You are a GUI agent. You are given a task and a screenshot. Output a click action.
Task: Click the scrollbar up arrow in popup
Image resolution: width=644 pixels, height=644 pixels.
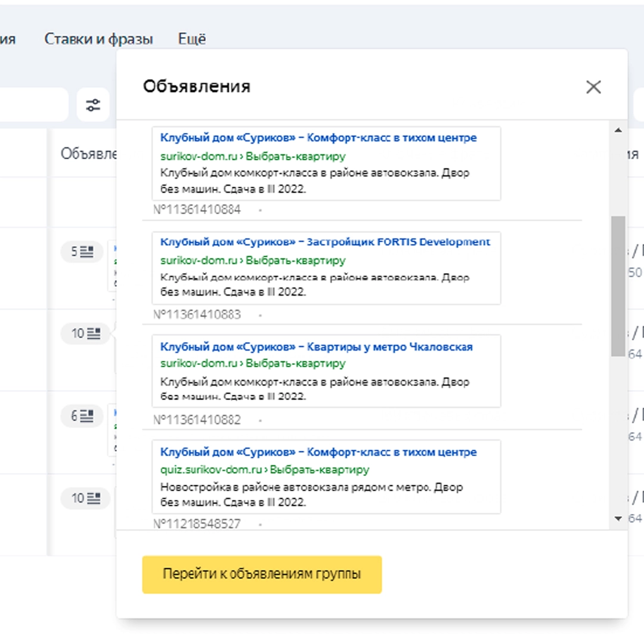(x=618, y=130)
